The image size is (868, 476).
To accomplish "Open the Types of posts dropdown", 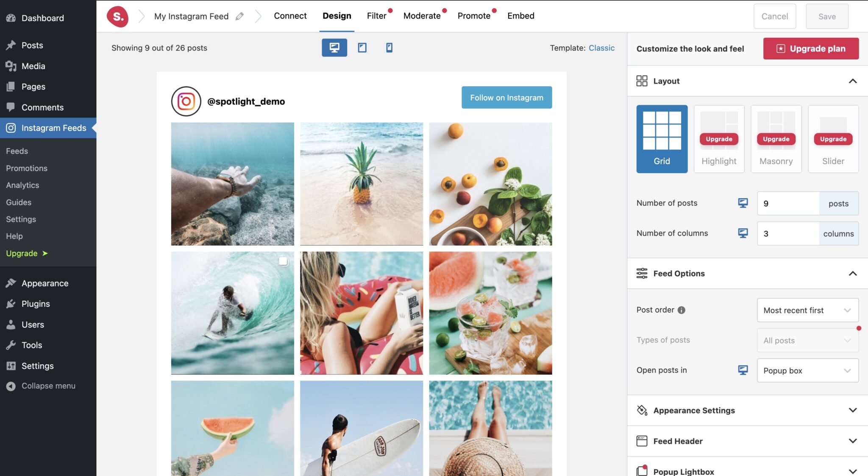I will (808, 340).
